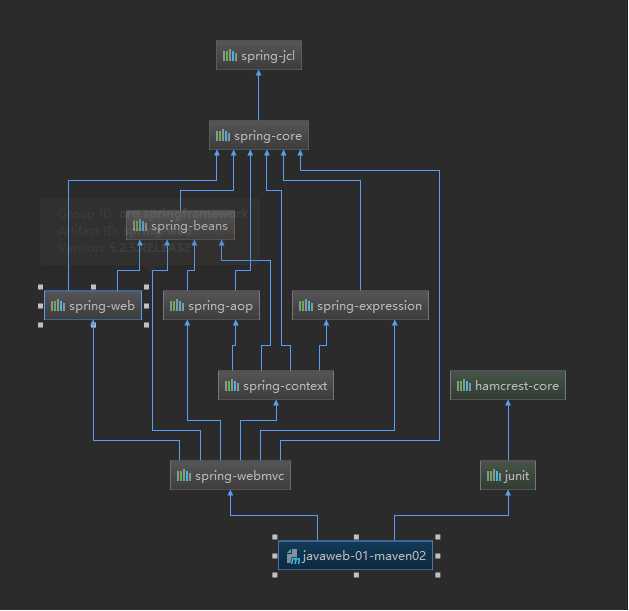Select the hamcrest-core node label
The image size is (629, 611).
click(x=517, y=386)
